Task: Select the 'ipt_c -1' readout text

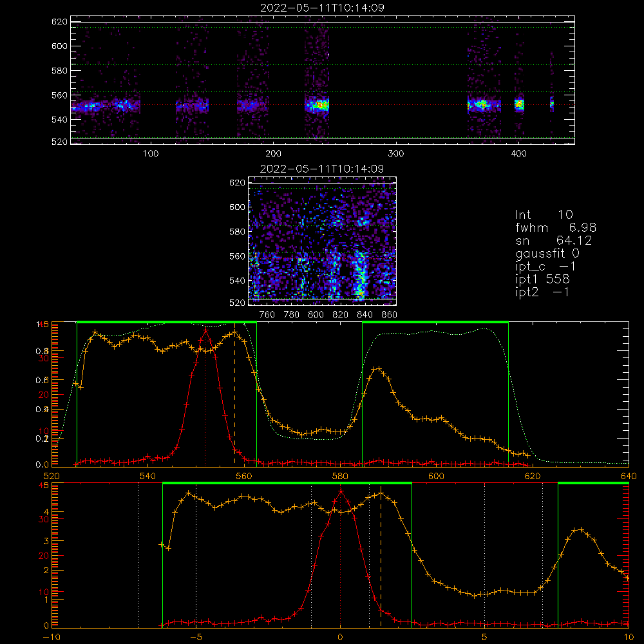Action: coord(545,267)
